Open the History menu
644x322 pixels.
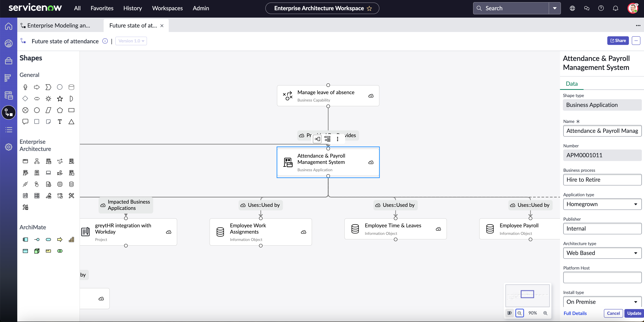pyautogui.click(x=133, y=8)
